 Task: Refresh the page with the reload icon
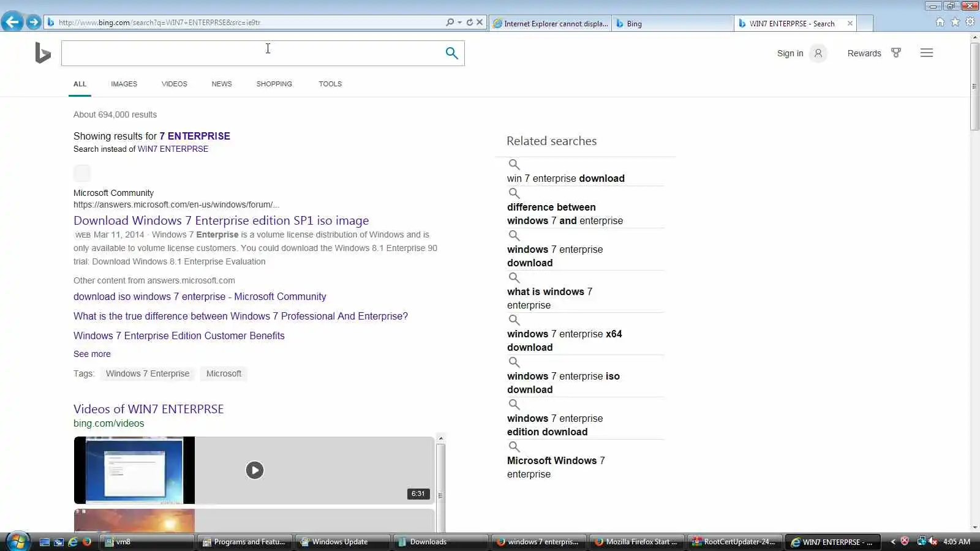click(x=470, y=22)
